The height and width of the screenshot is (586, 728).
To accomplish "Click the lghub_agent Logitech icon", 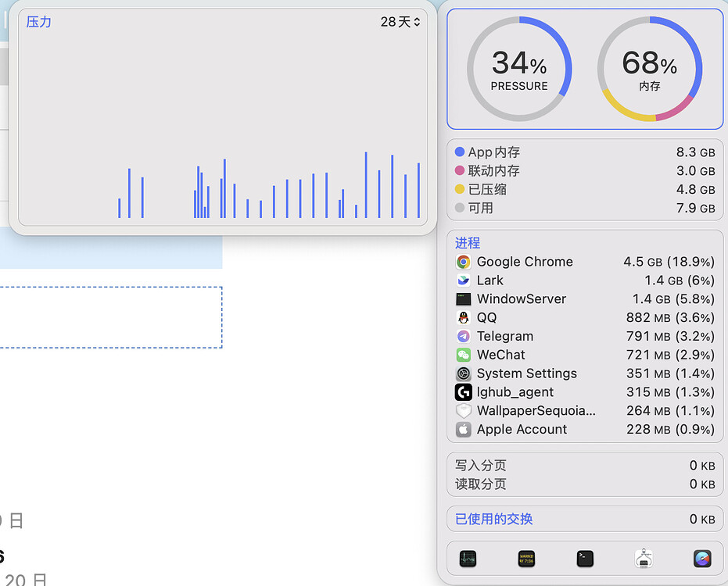I will click(x=464, y=392).
